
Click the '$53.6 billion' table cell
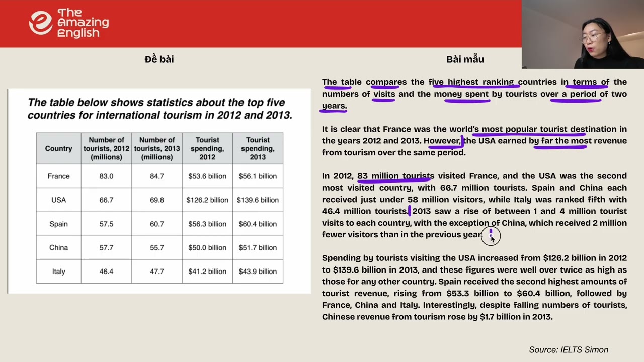coord(207,176)
